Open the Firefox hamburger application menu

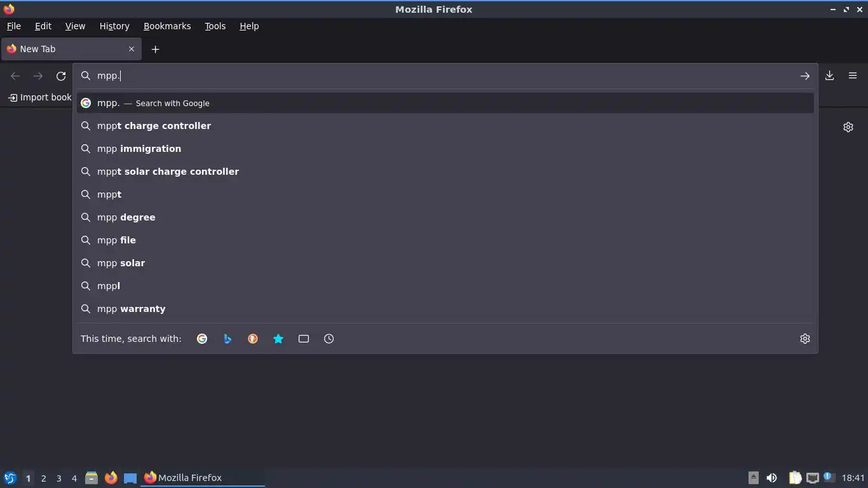[x=853, y=76]
